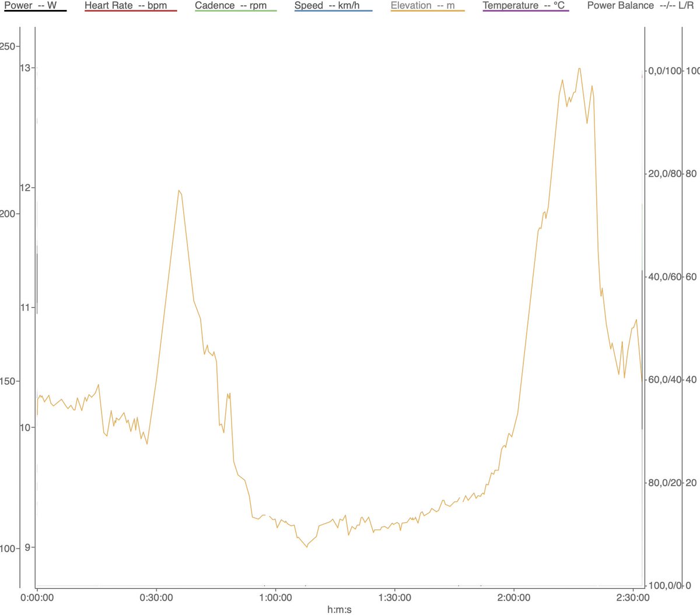Click the 200 power axis label
The width and height of the screenshot is (700, 615).
point(8,214)
